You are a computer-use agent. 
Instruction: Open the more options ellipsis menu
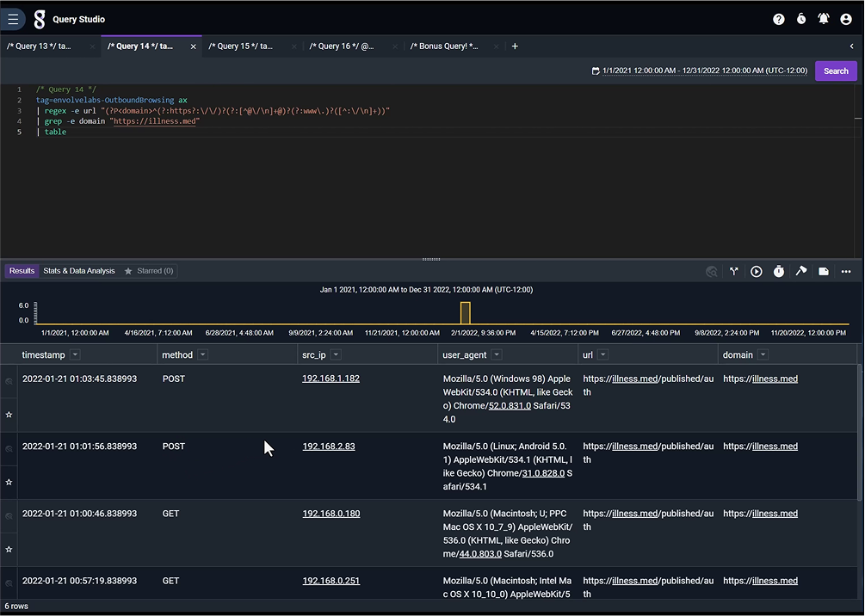[x=846, y=271]
